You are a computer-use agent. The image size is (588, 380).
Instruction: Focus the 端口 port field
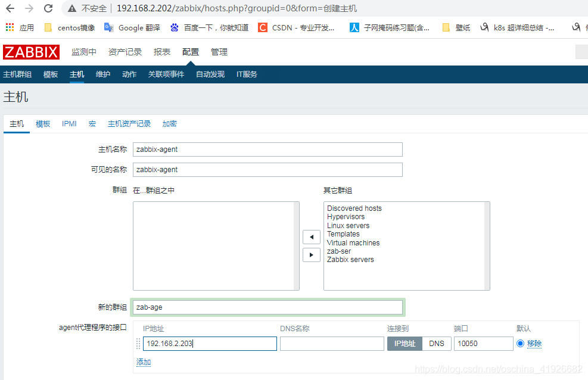pyautogui.click(x=483, y=344)
